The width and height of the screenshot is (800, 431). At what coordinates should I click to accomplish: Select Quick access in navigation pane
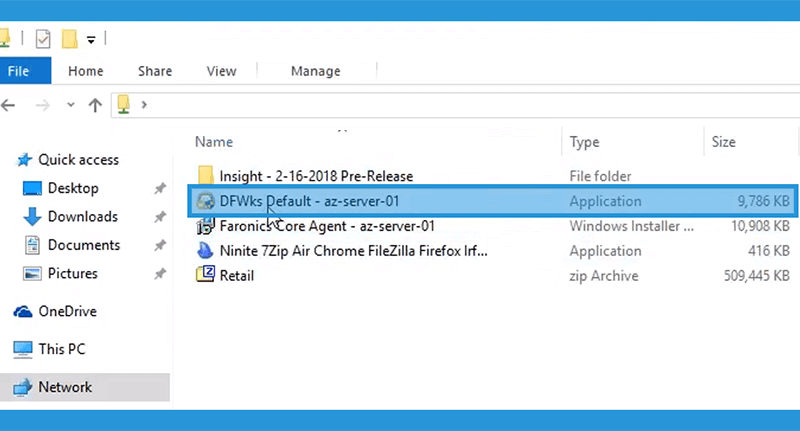tap(79, 160)
